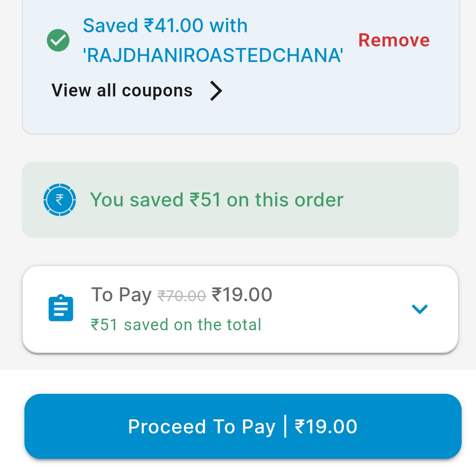This screenshot has height=467, width=476.
Task: Click the green checkmark coupon-applied icon
Action: 58,40
